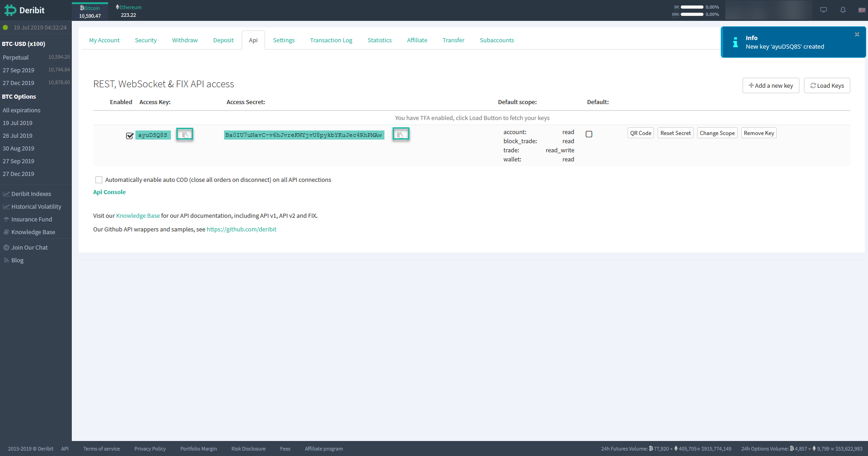
Task: Open the Deribit Indexes chart page
Action: [x=31, y=194]
